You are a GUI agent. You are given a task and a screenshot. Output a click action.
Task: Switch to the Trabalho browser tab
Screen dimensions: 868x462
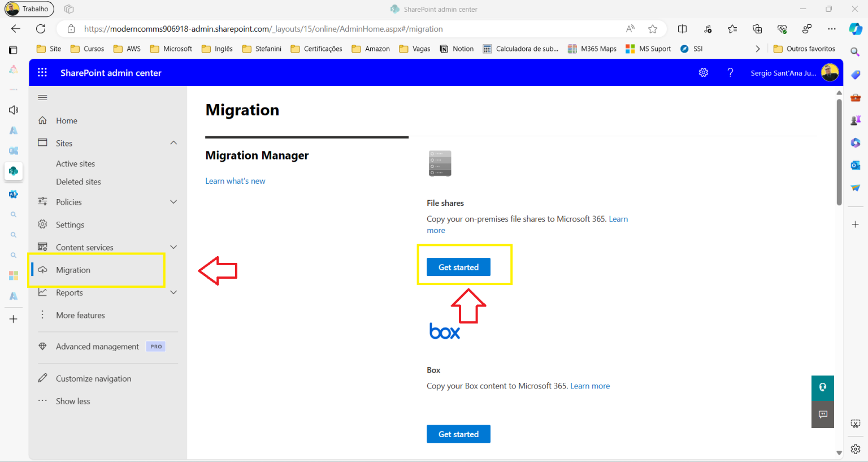tap(29, 9)
